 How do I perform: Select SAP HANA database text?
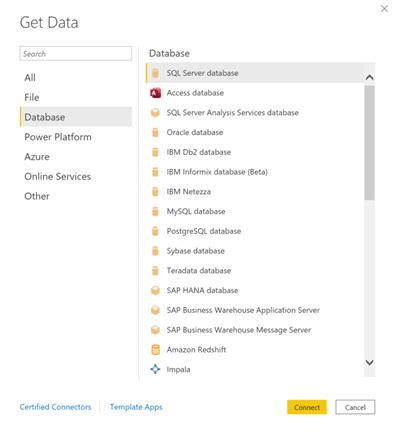click(x=202, y=290)
